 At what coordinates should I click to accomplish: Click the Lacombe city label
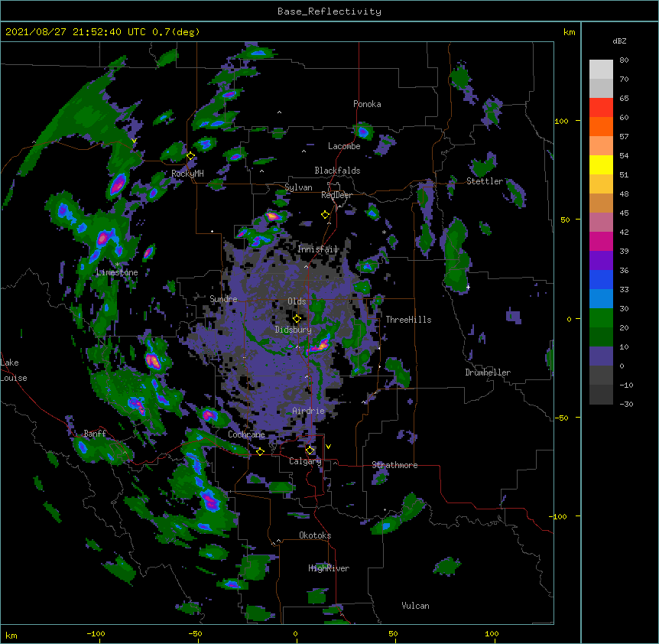click(344, 146)
